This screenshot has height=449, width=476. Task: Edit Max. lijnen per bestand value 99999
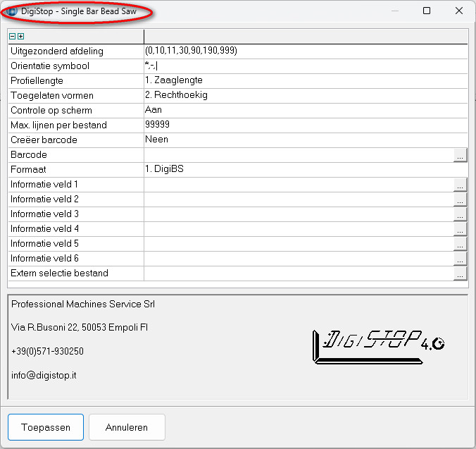coord(306,125)
